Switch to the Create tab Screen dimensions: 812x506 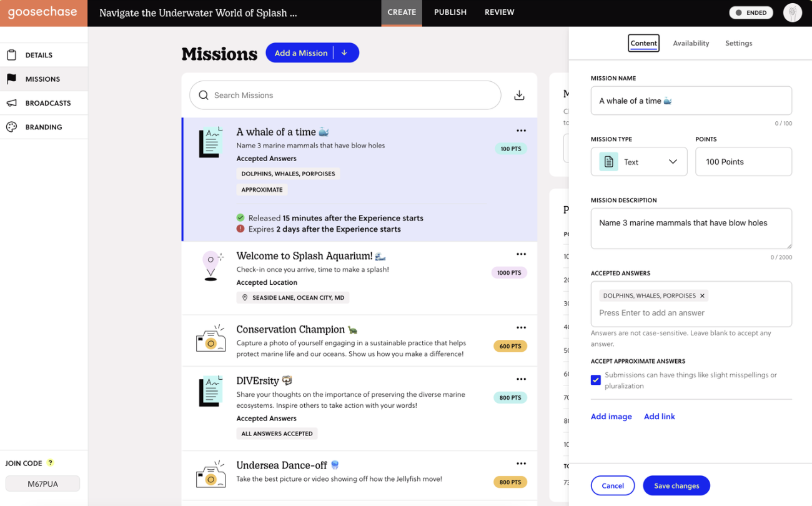(x=402, y=12)
